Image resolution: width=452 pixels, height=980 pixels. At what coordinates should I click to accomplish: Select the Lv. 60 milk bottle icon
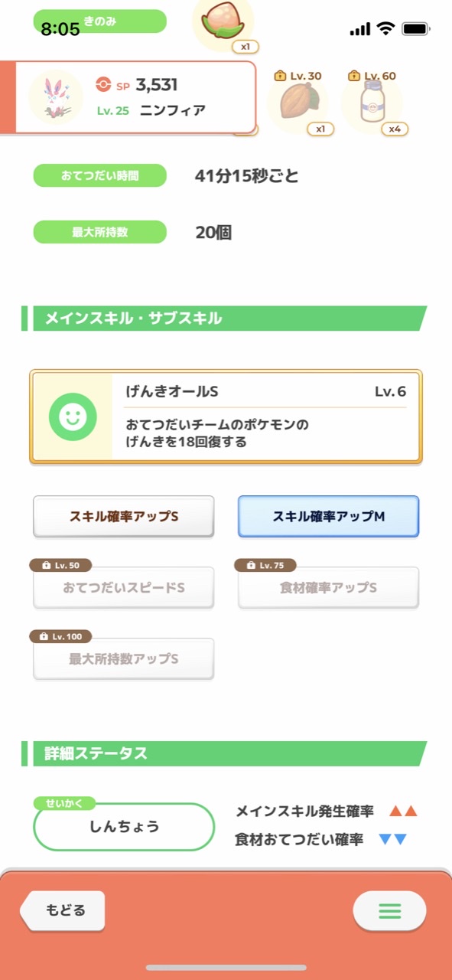371,103
